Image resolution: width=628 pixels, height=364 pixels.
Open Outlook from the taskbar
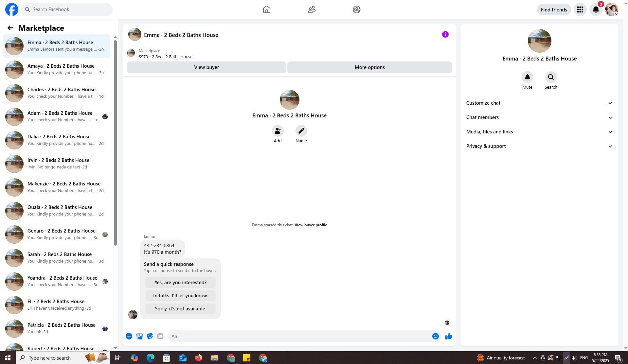pos(183,358)
